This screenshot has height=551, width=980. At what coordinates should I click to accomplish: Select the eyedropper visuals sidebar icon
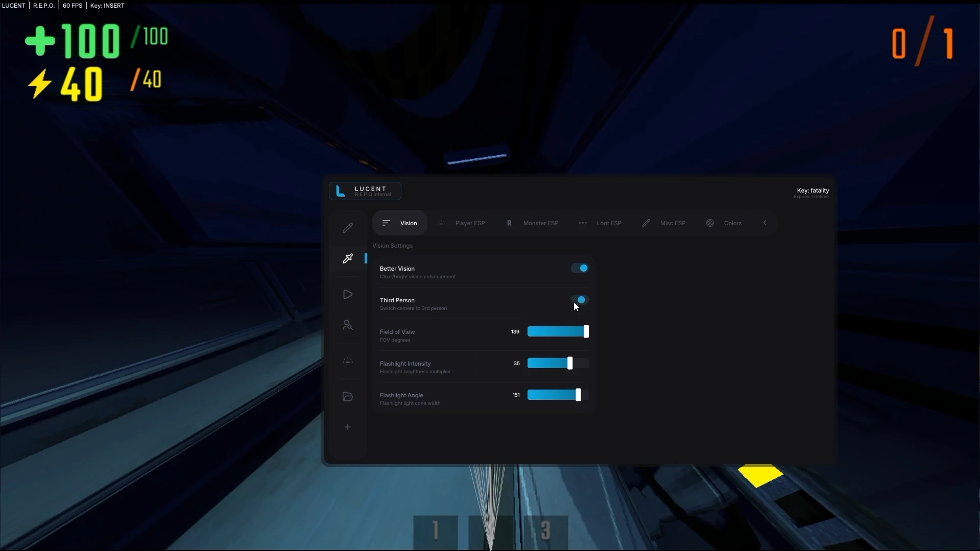(x=348, y=258)
